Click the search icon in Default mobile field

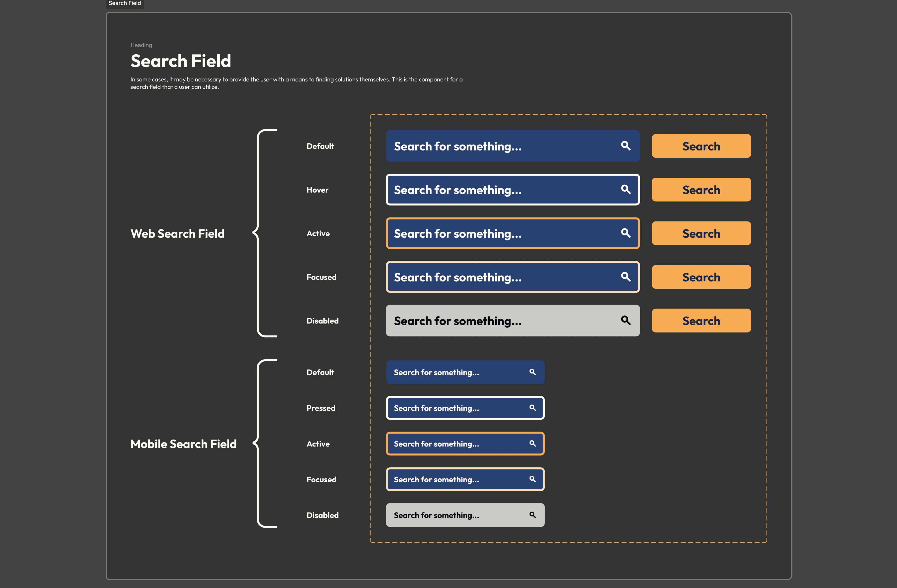coord(533,372)
